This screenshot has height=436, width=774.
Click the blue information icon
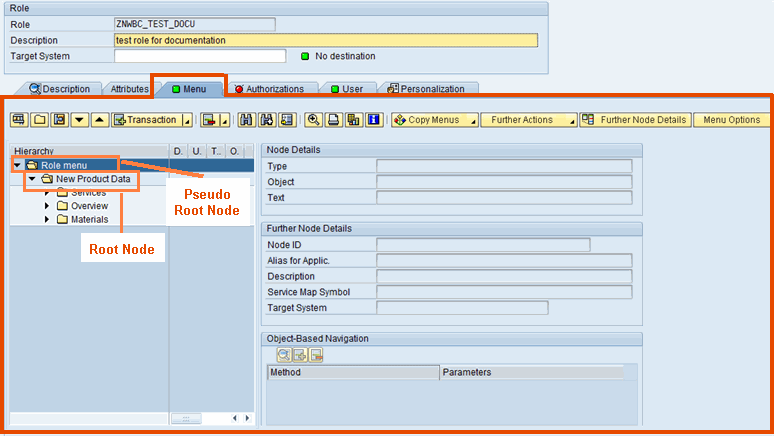pos(374,120)
